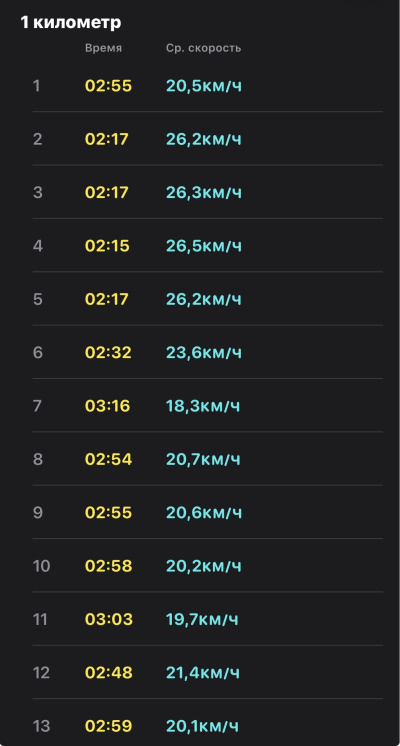Click the 26,5км/ч average speed
400x746 pixels.
tap(204, 246)
